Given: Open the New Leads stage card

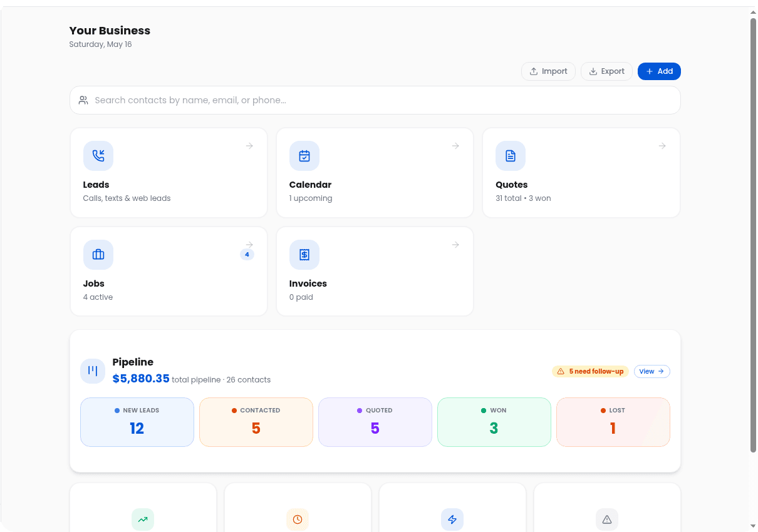Looking at the screenshot, I should (137, 422).
